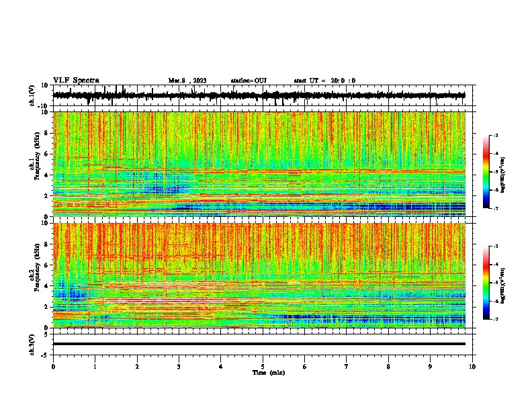The image size is (532, 411).
Task: Click the ch.1 voltage waveform trace
Action: click(259, 95)
